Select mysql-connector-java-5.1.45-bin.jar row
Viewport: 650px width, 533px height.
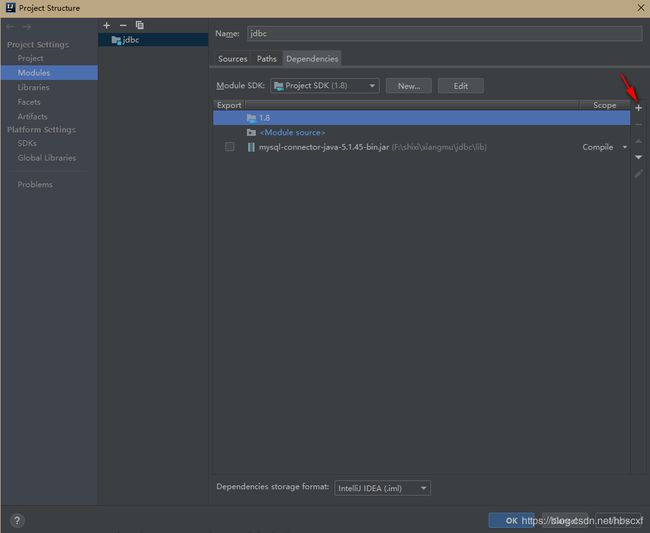point(422,147)
